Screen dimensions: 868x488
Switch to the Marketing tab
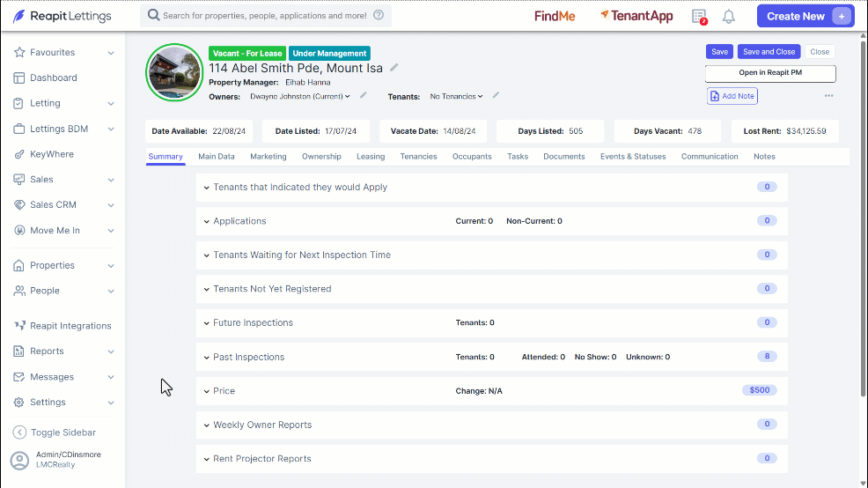(268, 157)
